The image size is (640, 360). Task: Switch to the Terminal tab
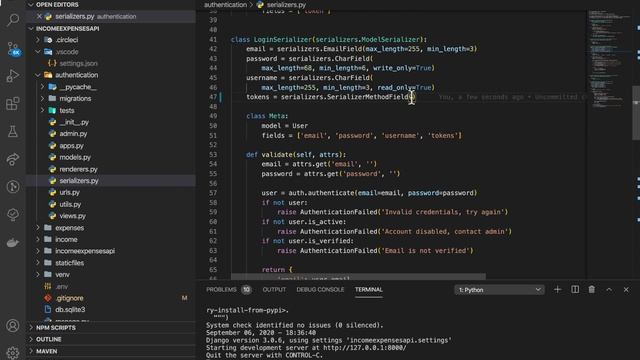(369, 289)
